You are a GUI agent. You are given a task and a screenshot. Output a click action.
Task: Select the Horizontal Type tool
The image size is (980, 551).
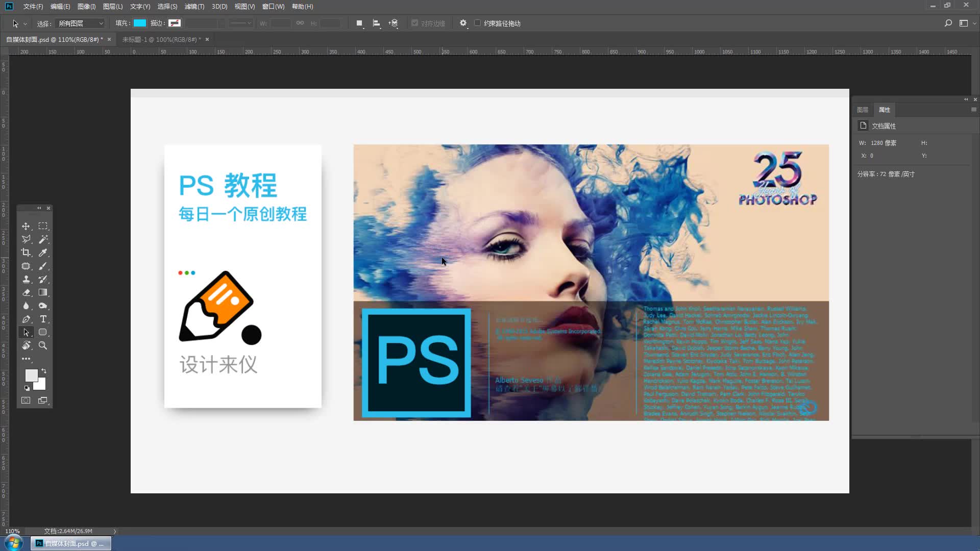[43, 319]
